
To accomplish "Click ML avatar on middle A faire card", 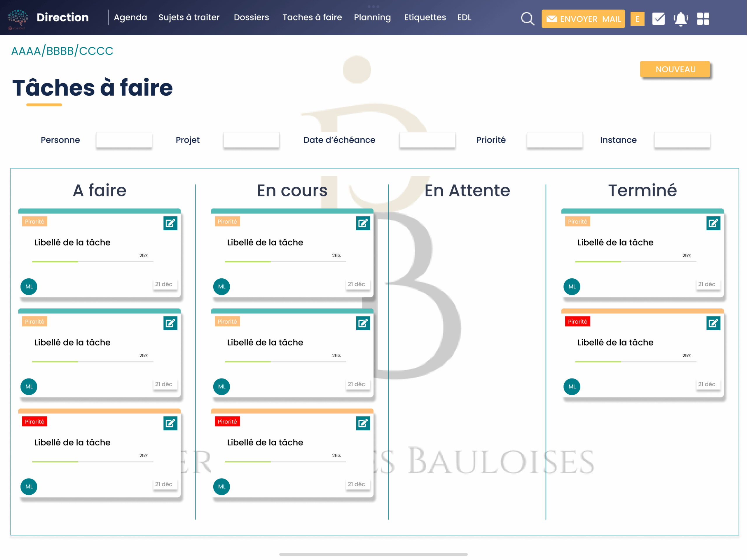I will (x=29, y=386).
